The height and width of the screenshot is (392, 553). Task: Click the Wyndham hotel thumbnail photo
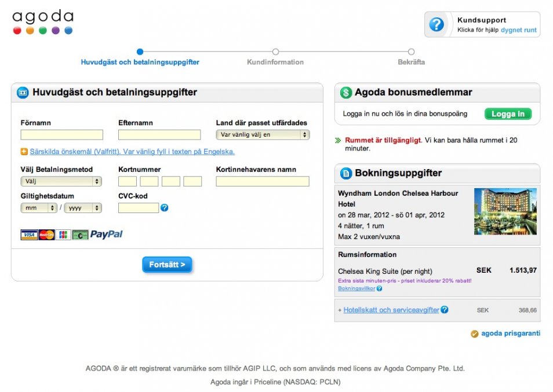click(x=505, y=211)
